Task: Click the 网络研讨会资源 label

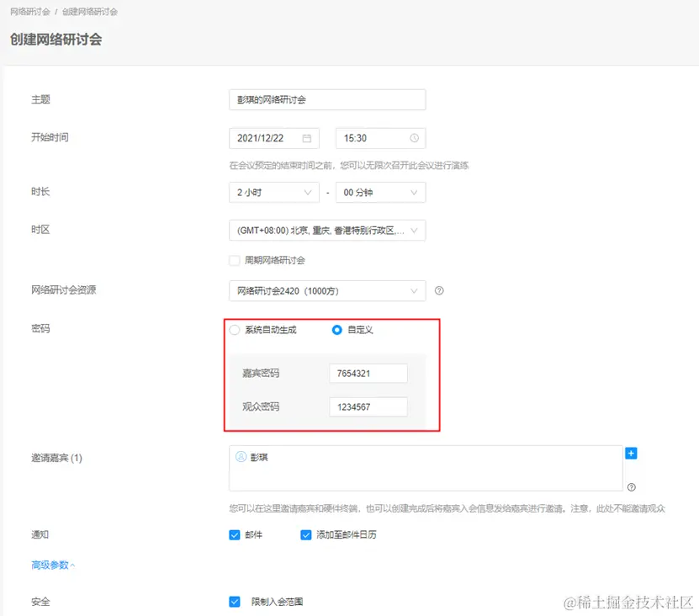Action: [64, 290]
